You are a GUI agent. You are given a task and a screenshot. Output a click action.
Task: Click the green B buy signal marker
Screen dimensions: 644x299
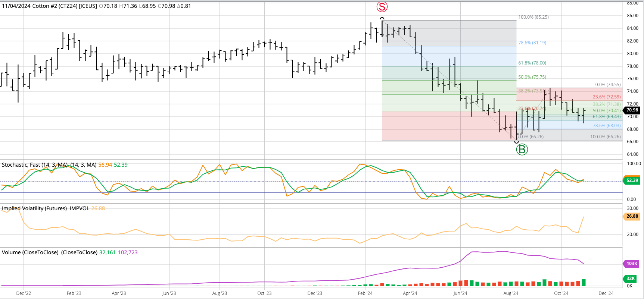coord(522,149)
